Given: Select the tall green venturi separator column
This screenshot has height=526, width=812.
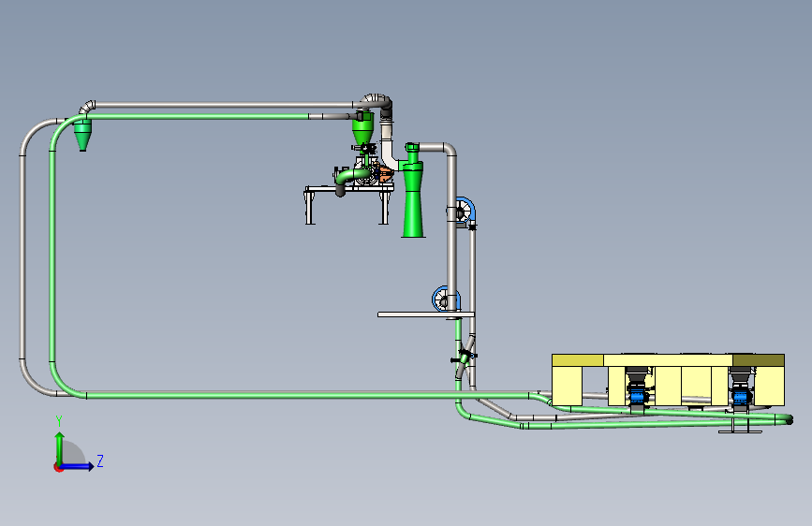Looking at the screenshot, I should coord(413,192).
